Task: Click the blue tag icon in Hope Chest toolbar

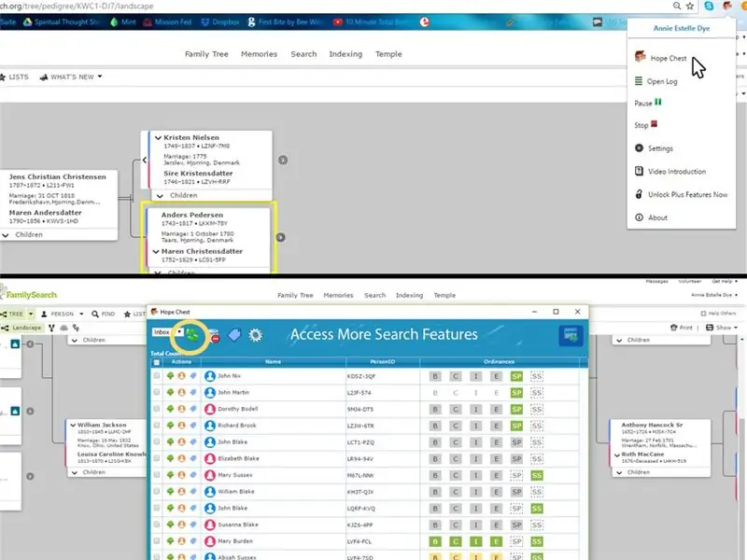Action: 234,335
